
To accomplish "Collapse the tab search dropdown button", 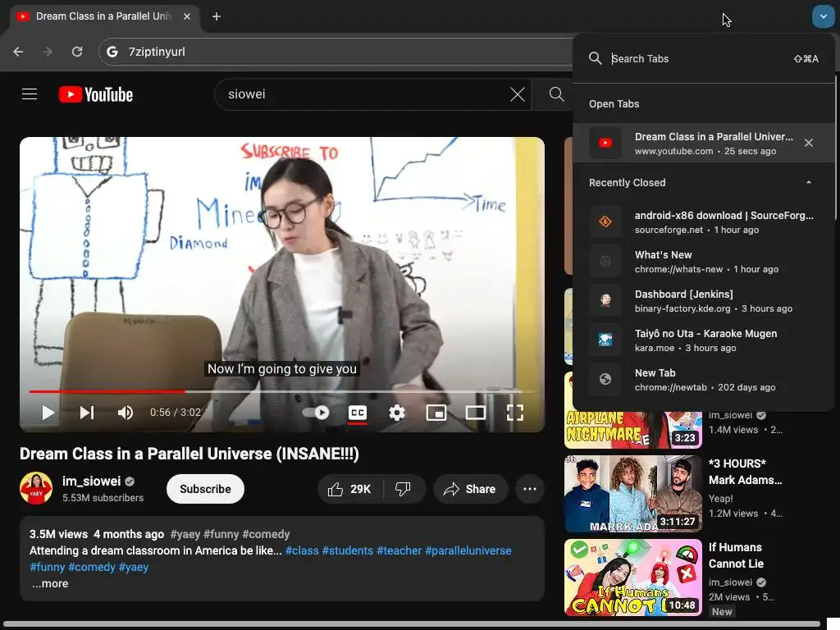I will (x=824, y=16).
